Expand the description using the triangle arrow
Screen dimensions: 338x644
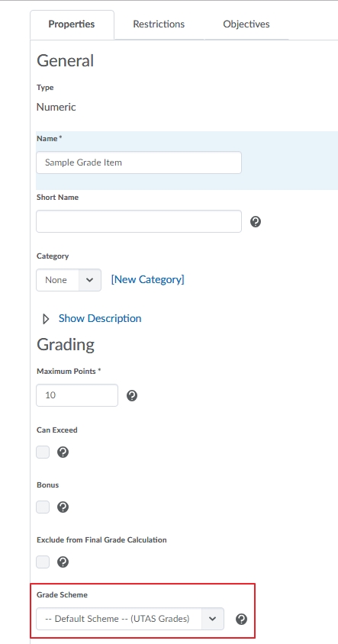click(46, 319)
